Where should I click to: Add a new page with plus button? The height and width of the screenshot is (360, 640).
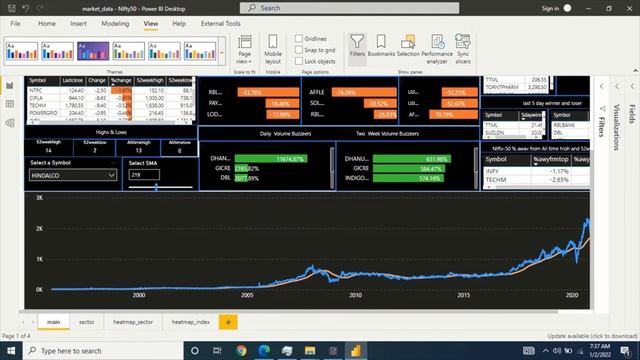(228, 322)
